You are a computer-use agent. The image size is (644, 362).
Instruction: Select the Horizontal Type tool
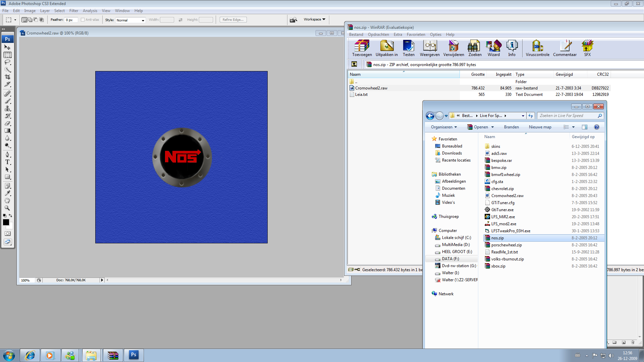pyautogui.click(x=7, y=162)
